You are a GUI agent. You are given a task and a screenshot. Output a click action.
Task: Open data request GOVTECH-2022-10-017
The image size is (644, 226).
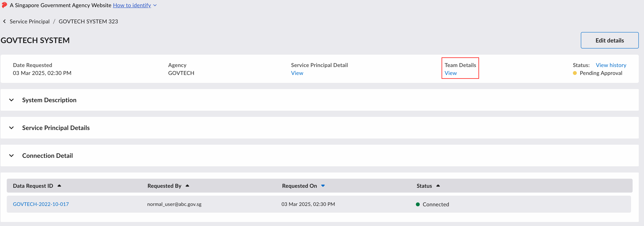pyautogui.click(x=41, y=204)
